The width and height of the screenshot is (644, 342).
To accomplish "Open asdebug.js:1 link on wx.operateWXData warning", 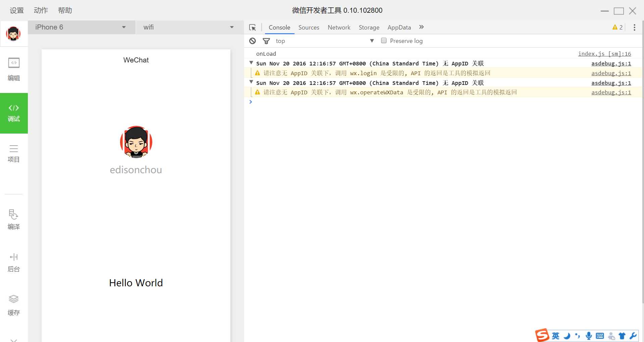I will point(611,92).
